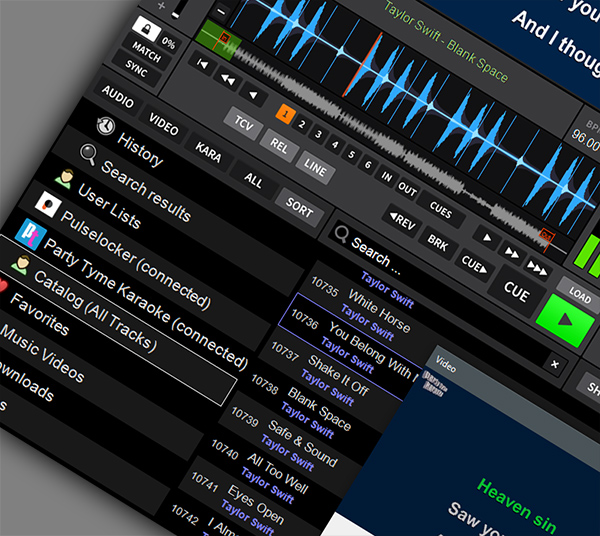Trigger hot cue 1

pos(285,114)
